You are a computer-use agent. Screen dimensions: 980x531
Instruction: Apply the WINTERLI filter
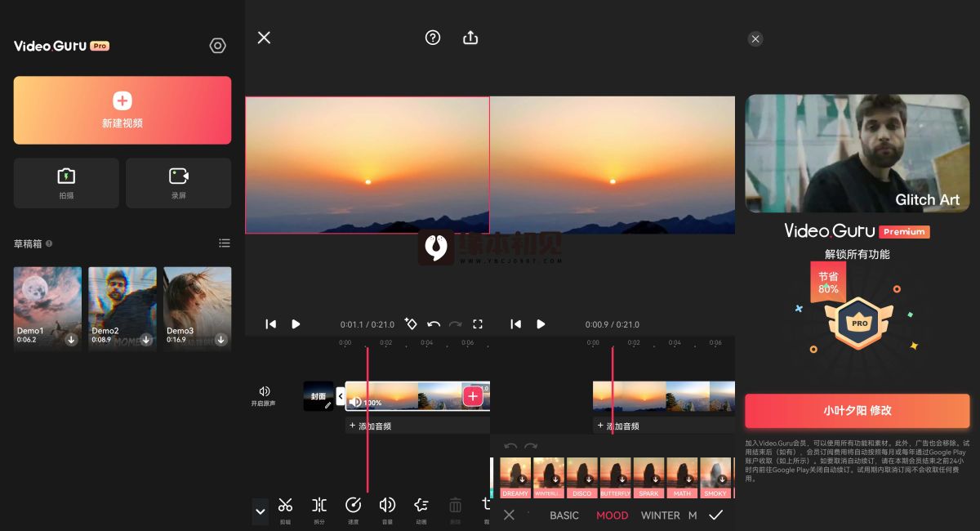549,477
